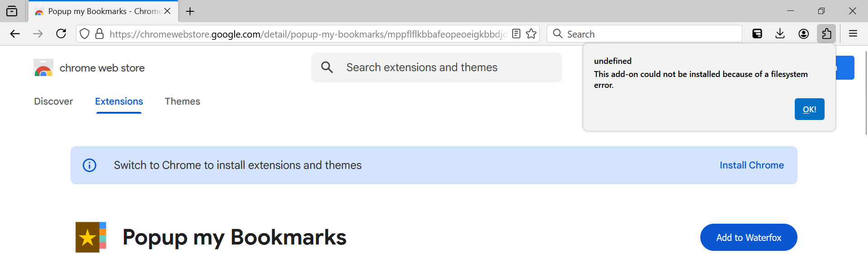
Task: Open the extensions puzzle icon
Action: click(826, 34)
